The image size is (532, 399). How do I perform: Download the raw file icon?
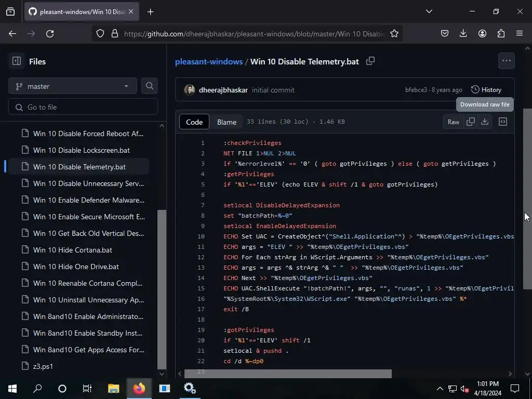point(485,122)
